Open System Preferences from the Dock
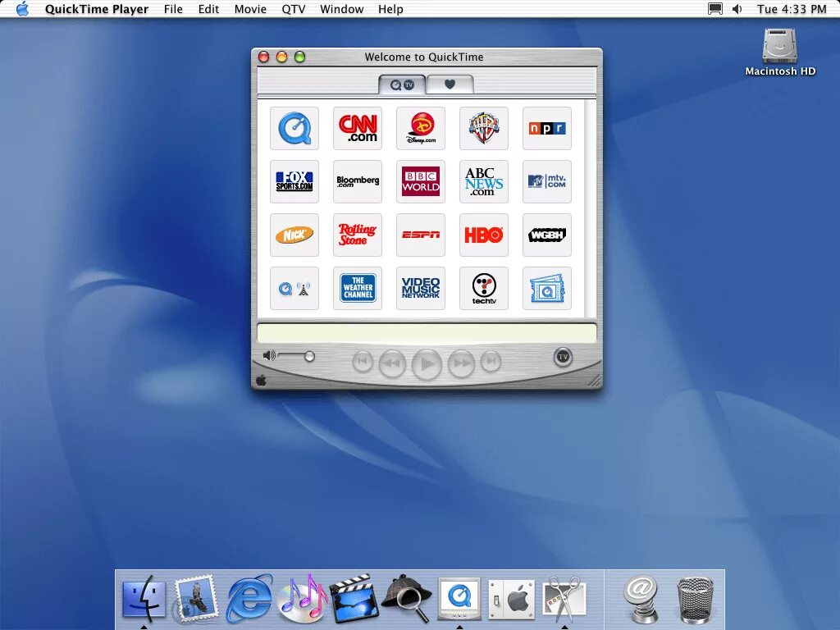Viewport: 840px width, 630px height. tap(512, 600)
